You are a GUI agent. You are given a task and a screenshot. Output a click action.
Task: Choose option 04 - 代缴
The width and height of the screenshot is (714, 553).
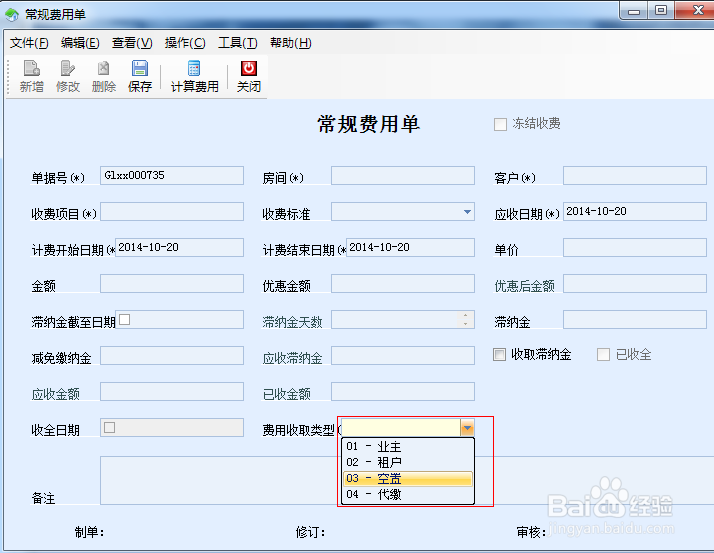[408, 494]
